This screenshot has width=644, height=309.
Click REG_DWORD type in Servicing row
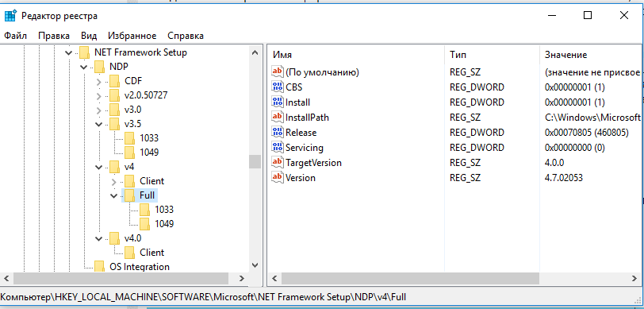pos(477,147)
